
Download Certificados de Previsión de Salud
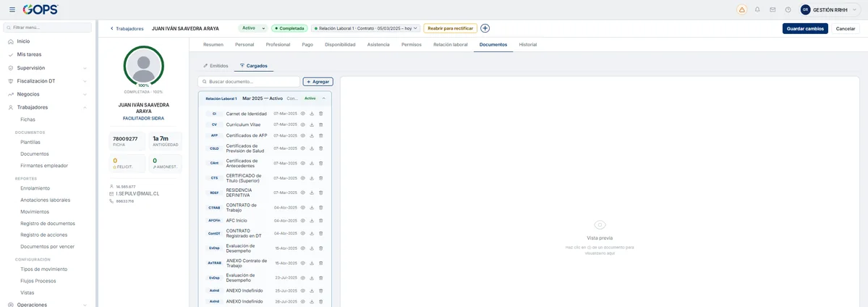pos(312,148)
